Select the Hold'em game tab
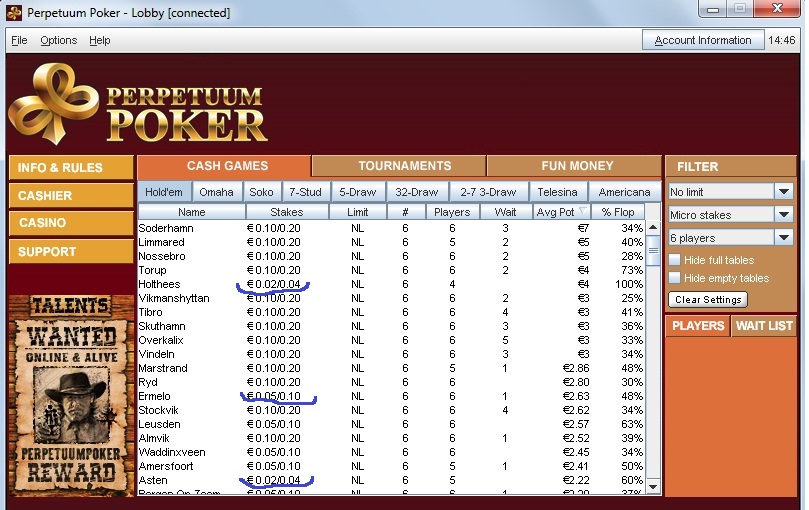 [164, 192]
